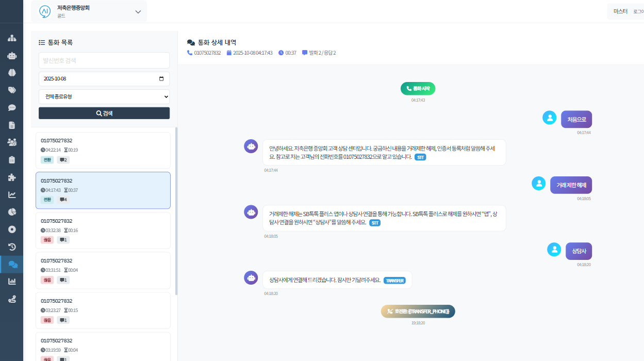
Task: Click the bot avatar beside 안녕하세요 message
Action: pyautogui.click(x=251, y=146)
